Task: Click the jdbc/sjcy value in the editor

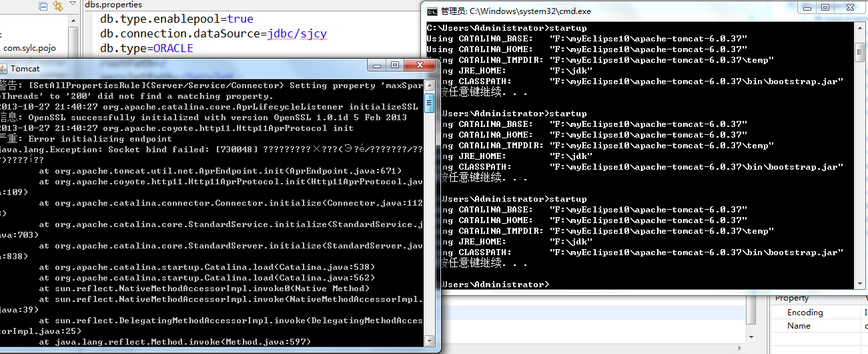Action: click(298, 33)
